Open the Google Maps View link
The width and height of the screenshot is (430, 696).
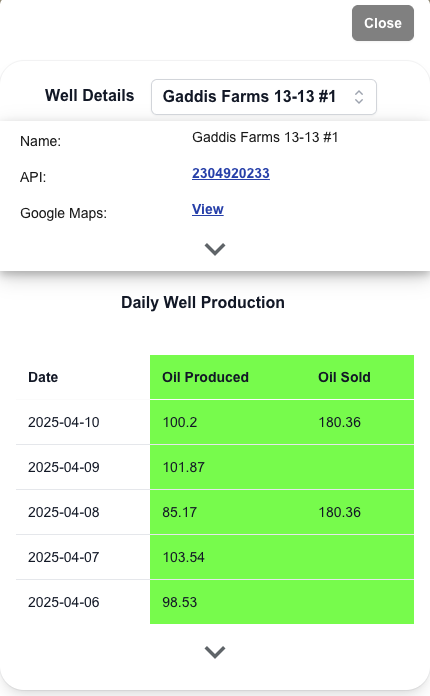208,209
